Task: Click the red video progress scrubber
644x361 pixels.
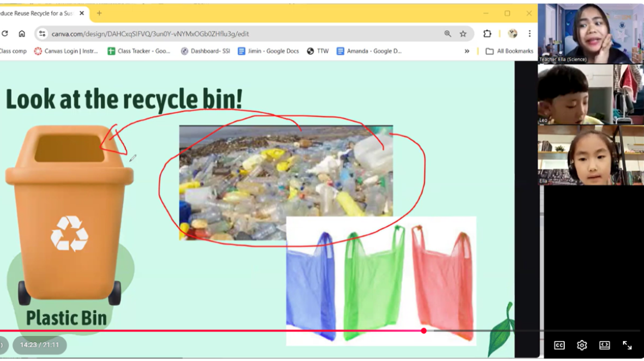Action: pos(423,331)
